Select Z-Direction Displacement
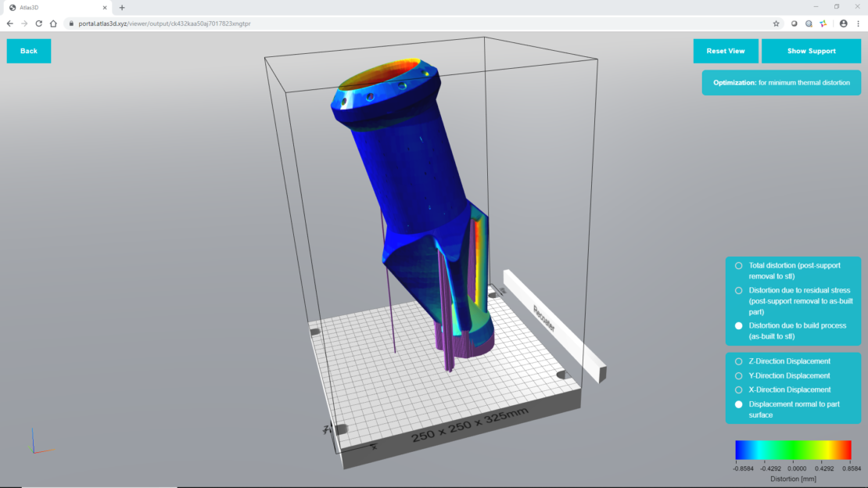The height and width of the screenshot is (488, 868). coord(738,361)
